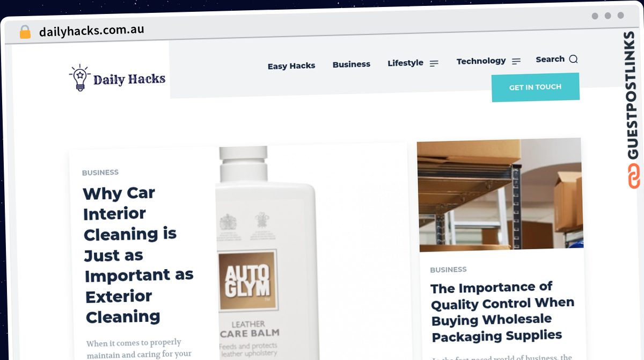Click the dailyhacks.com.au address bar URL

pyautogui.click(x=92, y=31)
